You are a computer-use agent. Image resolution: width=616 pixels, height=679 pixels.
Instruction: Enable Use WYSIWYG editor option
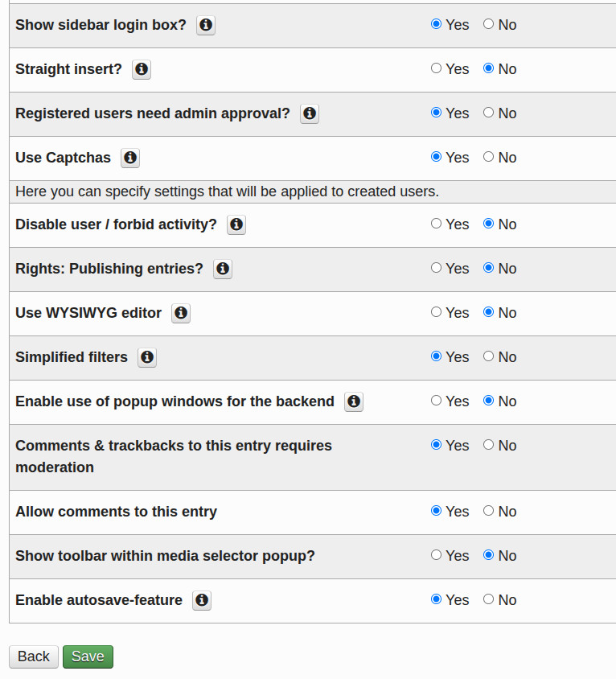(x=434, y=313)
